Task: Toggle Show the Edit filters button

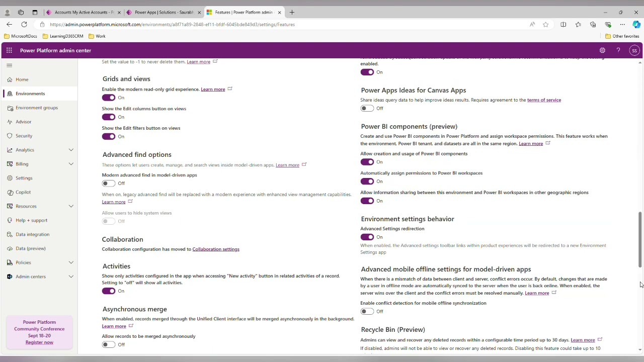Action: (x=109, y=136)
